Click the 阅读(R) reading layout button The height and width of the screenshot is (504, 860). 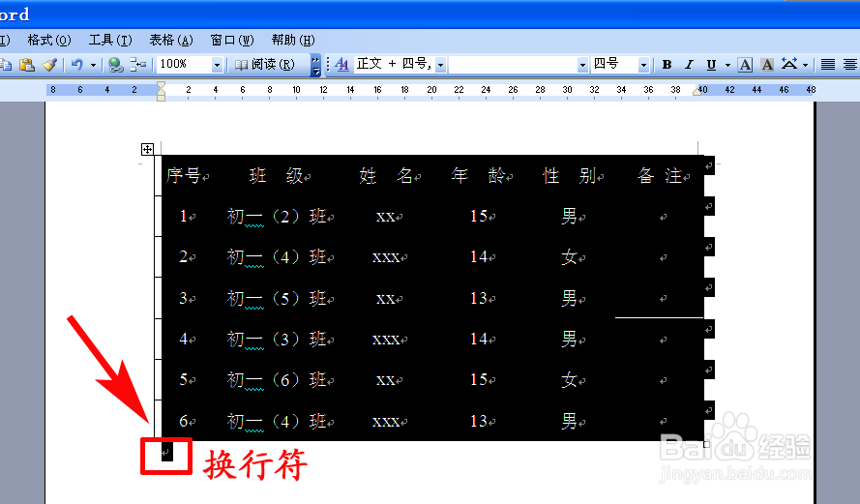(265, 65)
